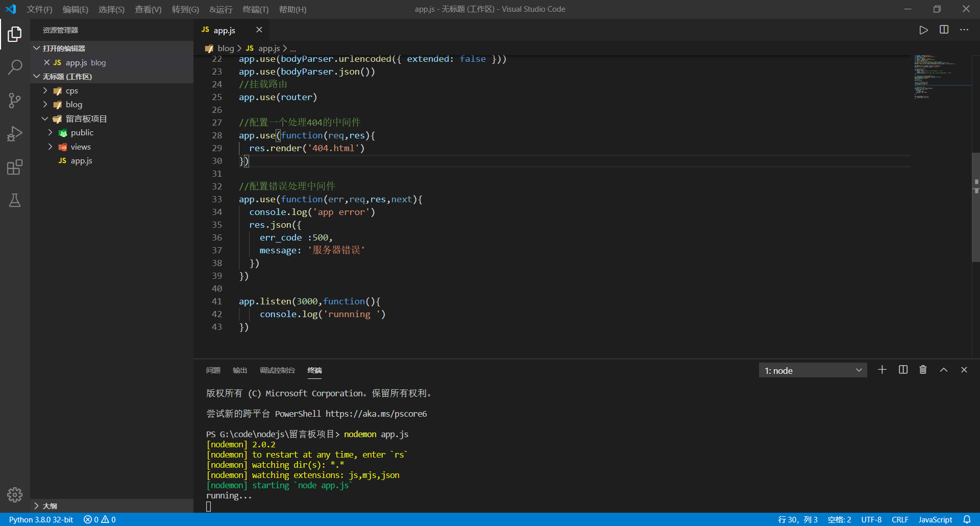
Task: Change file encoding UTF-8
Action: point(871,519)
